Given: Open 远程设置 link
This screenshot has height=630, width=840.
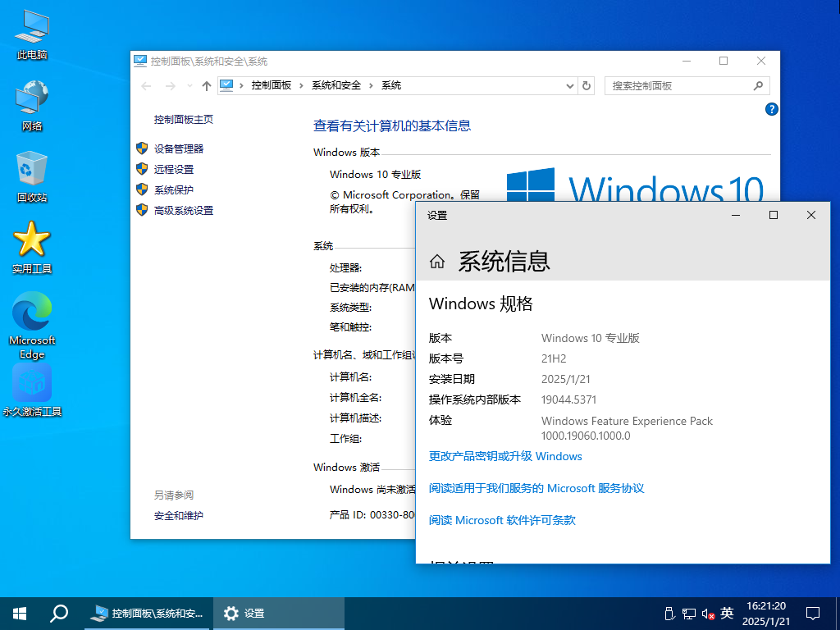Looking at the screenshot, I should click(174, 169).
